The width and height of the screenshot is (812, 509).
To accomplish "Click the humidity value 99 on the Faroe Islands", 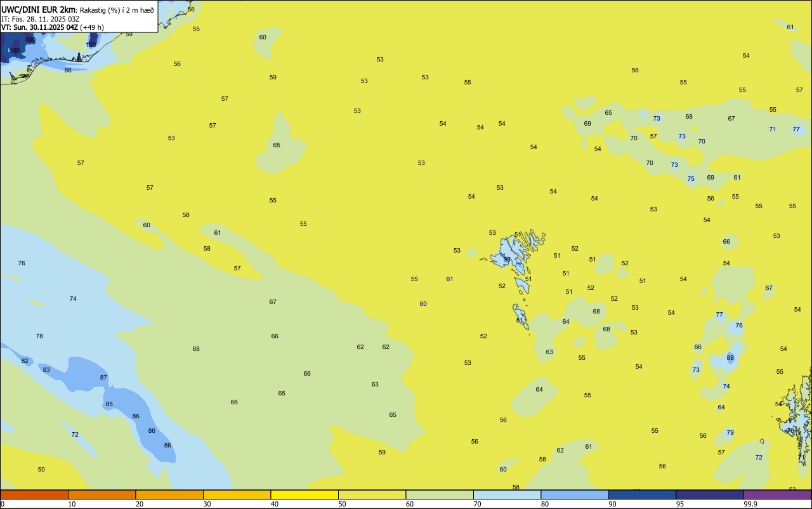I will (507, 259).
